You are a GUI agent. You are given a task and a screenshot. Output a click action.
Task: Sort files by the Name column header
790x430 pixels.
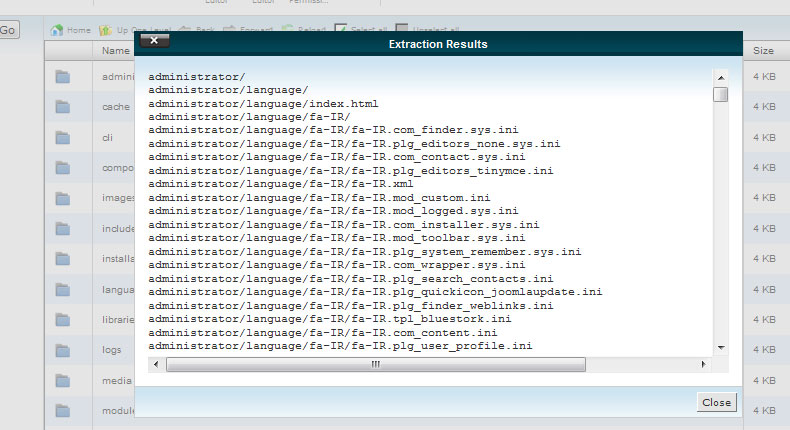click(116, 50)
